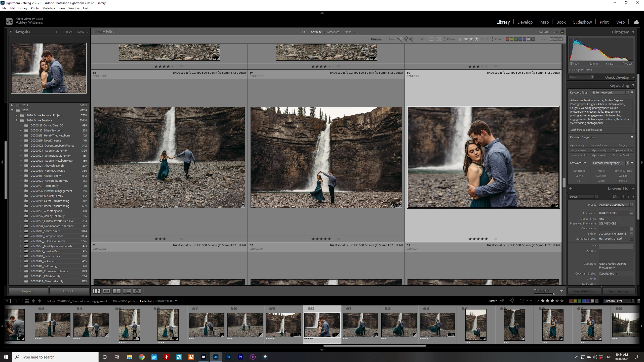Click the Export button
644x362 pixels.
[69, 291]
